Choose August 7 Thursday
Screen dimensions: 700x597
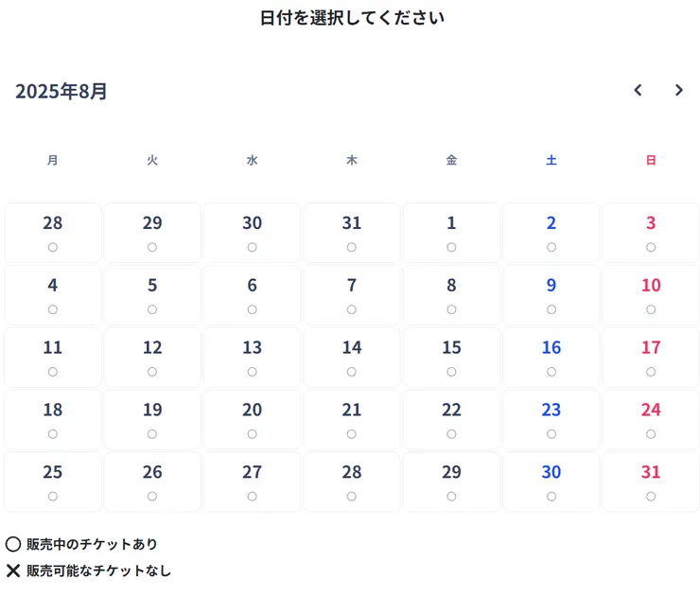(x=352, y=295)
